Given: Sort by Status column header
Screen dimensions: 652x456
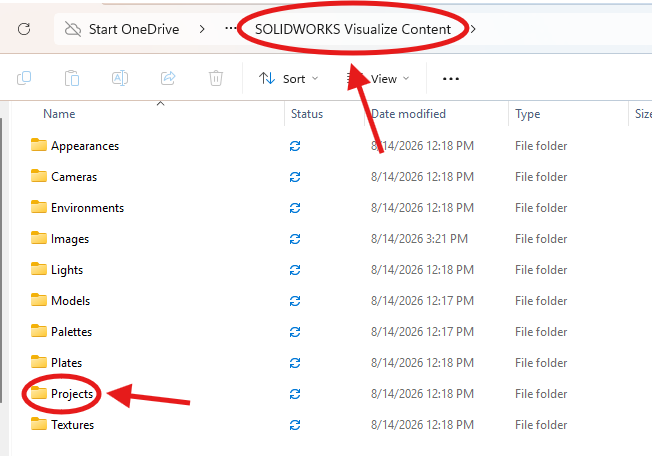Looking at the screenshot, I should pyautogui.click(x=307, y=114).
